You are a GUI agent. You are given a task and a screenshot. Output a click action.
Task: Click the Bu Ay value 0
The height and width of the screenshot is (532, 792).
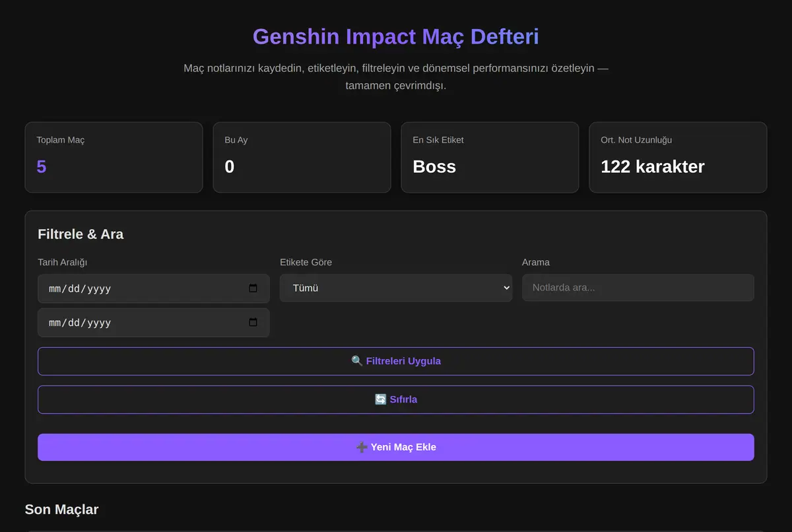(230, 166)
